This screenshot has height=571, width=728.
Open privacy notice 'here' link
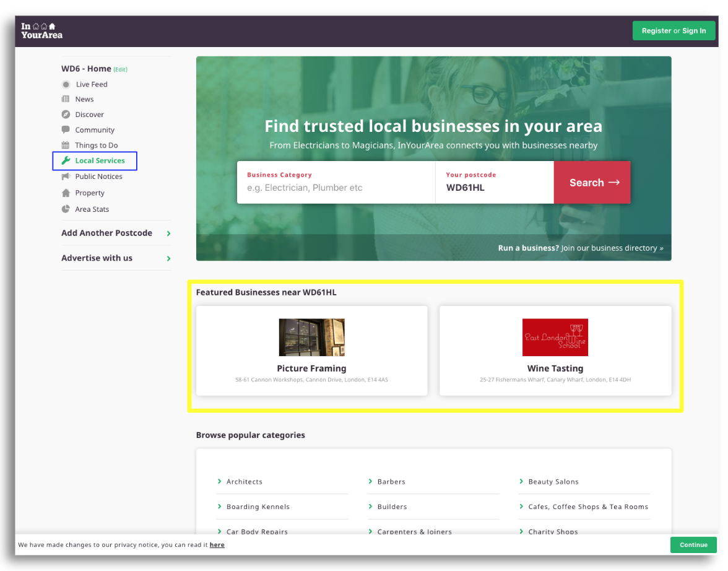pos(217,544)
